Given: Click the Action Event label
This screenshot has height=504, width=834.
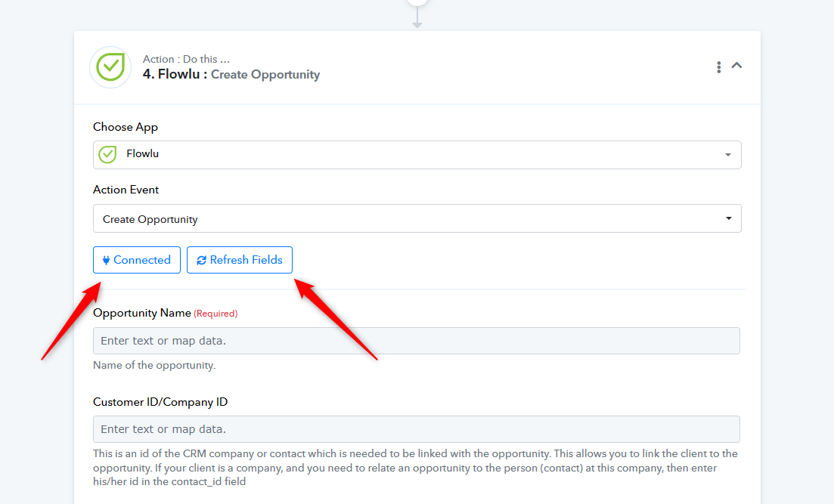Looking at the screenshot, I should coord(126,190).
